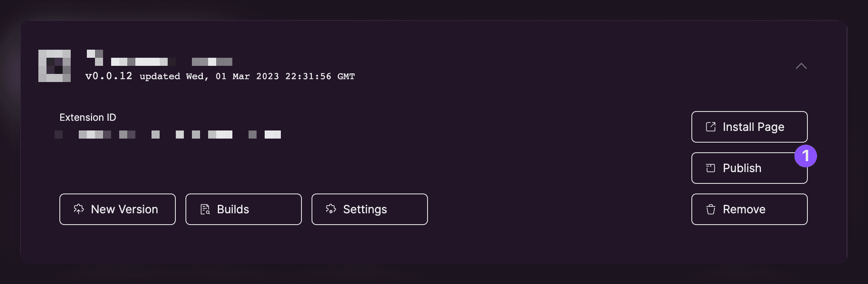This screenshot has width=868, height=284.
Task: Click the Publish button's box icon
Action: tap(710, 168)
